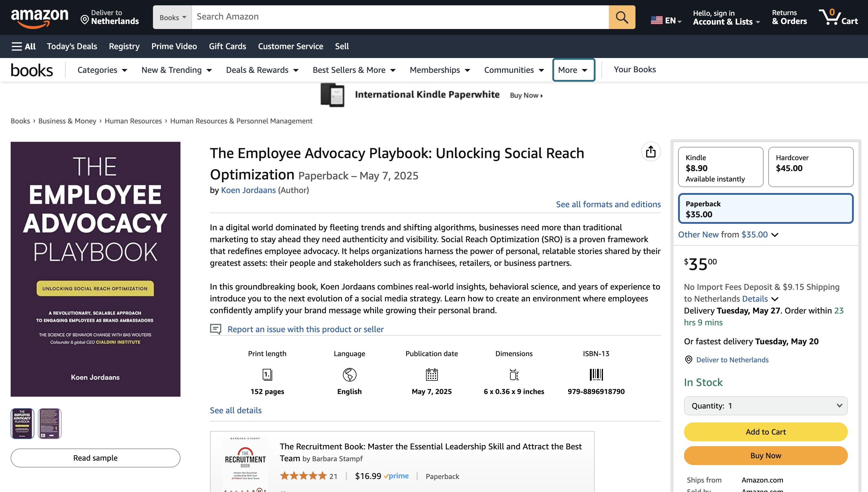Click into the Search Amazon field

[x=400, y=17]
